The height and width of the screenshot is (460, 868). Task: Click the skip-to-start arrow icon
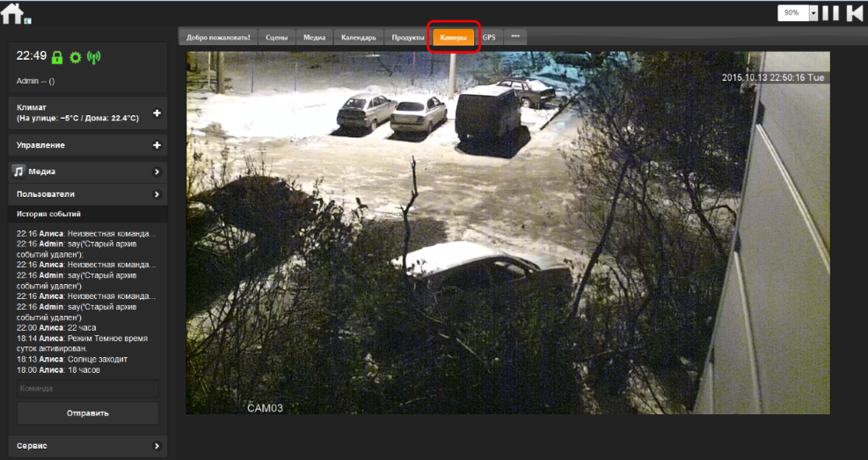pyautogui.click(x=855, y=13)
